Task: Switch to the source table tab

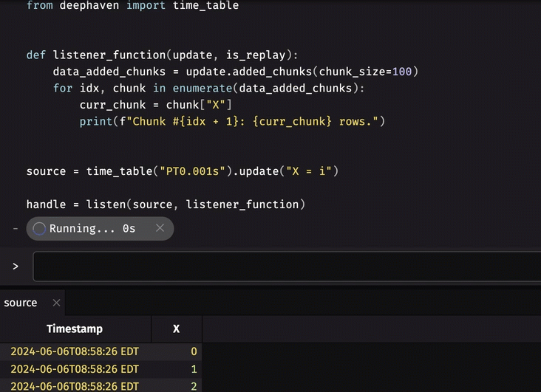Action: pos(21,303)
